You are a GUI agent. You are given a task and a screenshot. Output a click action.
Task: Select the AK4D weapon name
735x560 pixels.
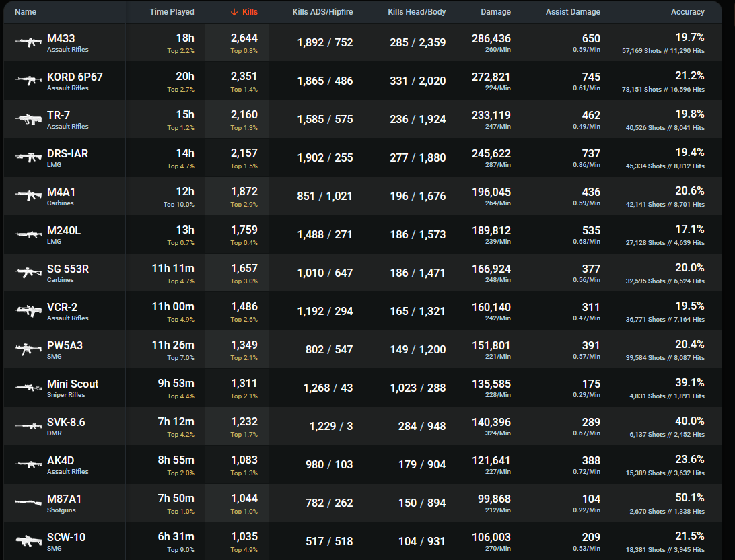coord(61,461)
